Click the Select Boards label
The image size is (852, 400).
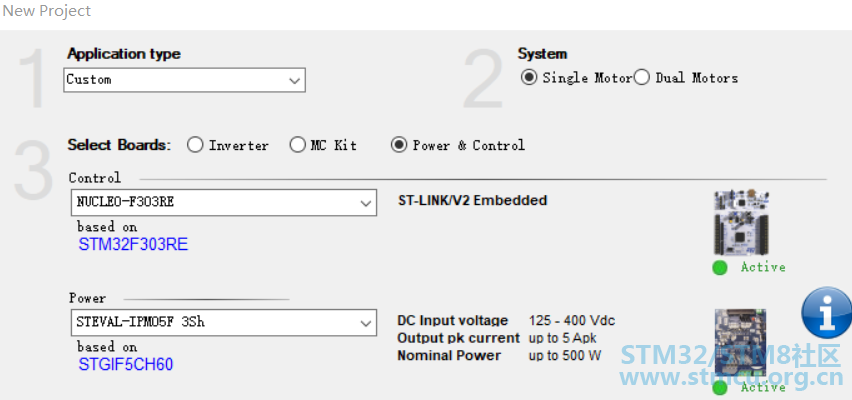[119, 145]
